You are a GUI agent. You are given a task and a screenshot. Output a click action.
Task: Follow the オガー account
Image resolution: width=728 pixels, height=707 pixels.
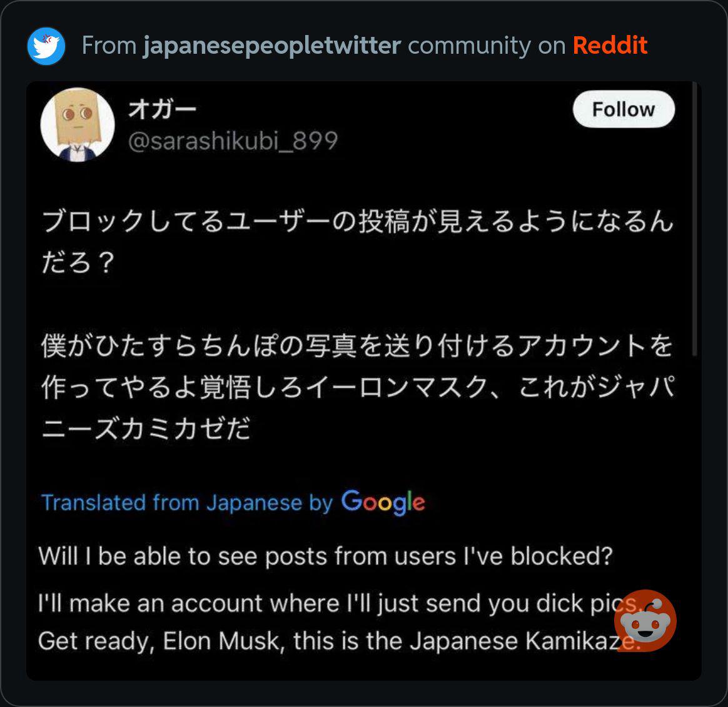point(623,109)
